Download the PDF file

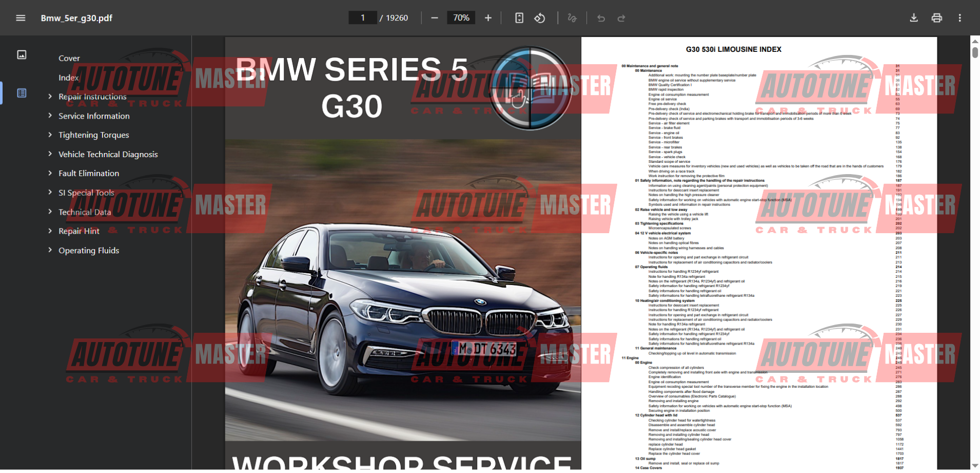(x=914, y=18)
